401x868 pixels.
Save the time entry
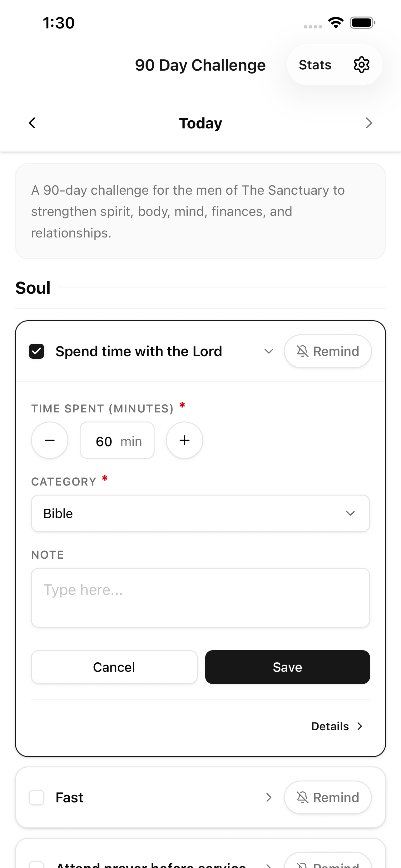pyautogui.click(x=288, y=667)
